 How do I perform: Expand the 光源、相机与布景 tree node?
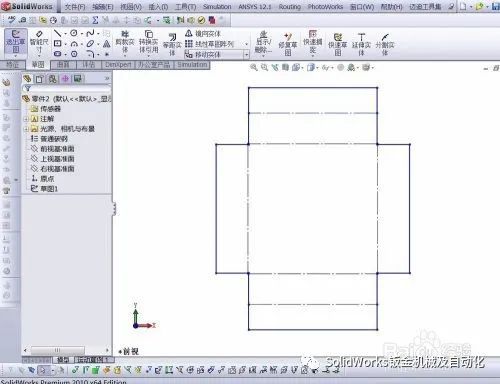pyautogui.click(x=26, y=129)
